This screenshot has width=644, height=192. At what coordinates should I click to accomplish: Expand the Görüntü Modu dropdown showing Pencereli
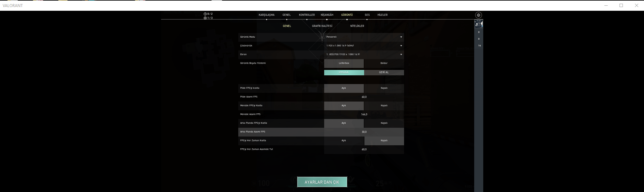(364, 37)
